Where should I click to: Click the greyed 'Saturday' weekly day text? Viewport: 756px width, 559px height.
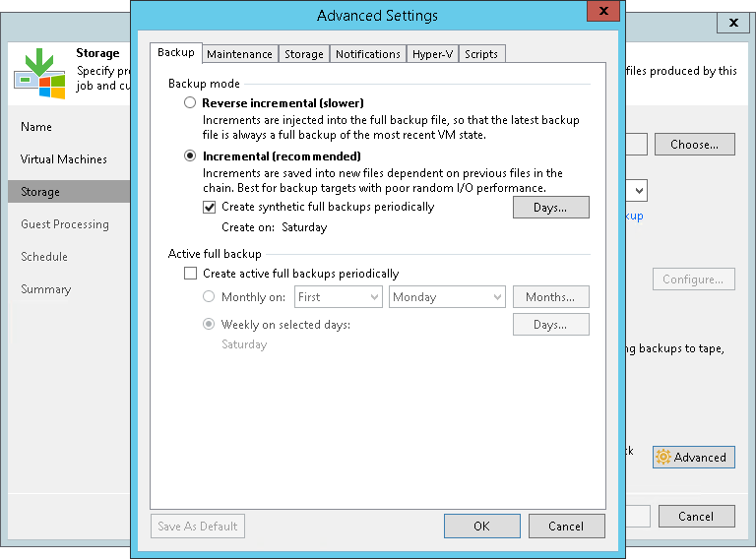click(244, 344)
